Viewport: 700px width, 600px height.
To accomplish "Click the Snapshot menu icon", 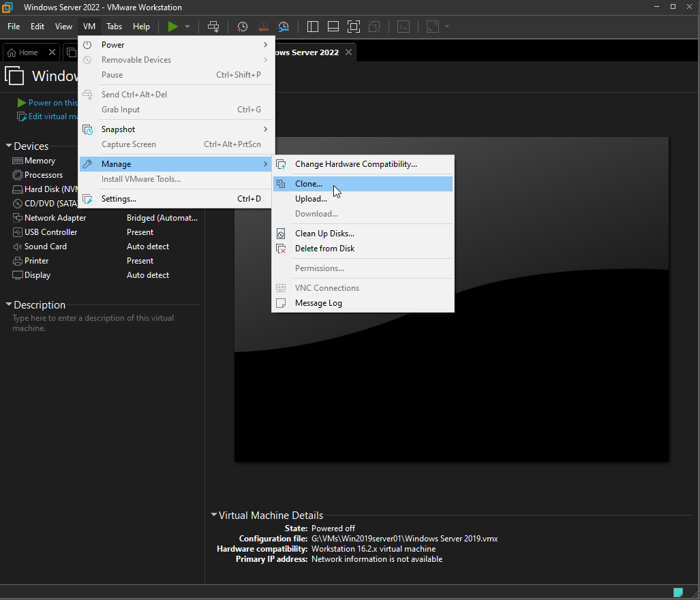I will [87, 129].
